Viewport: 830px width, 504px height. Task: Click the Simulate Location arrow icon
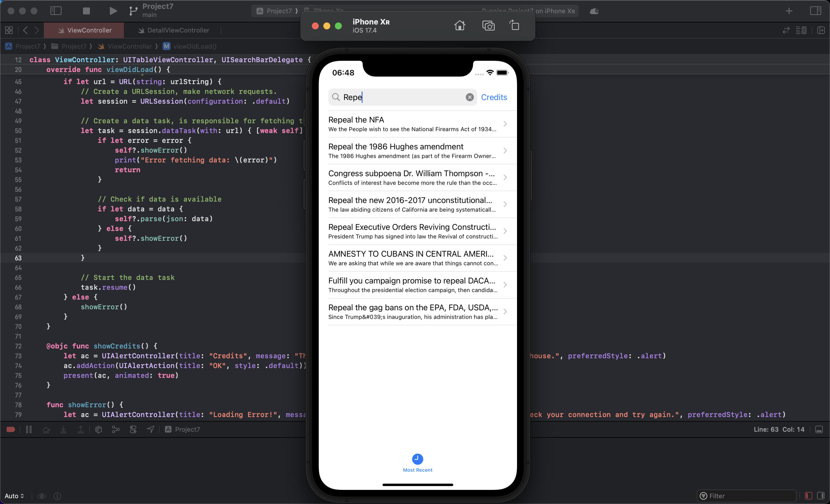coord(150,429)
